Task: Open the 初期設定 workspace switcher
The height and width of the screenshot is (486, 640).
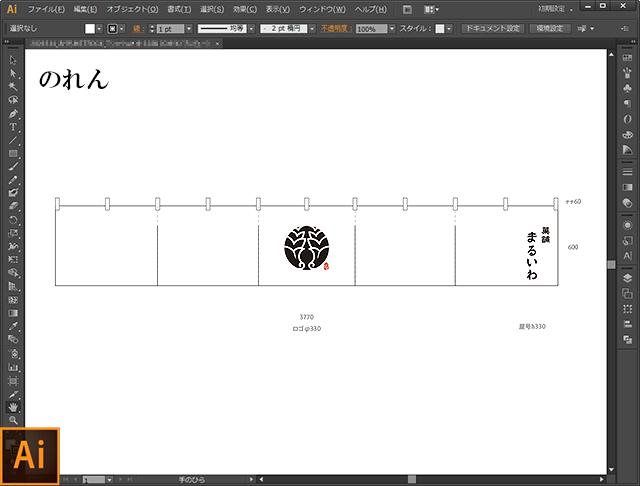Action: 556,9
